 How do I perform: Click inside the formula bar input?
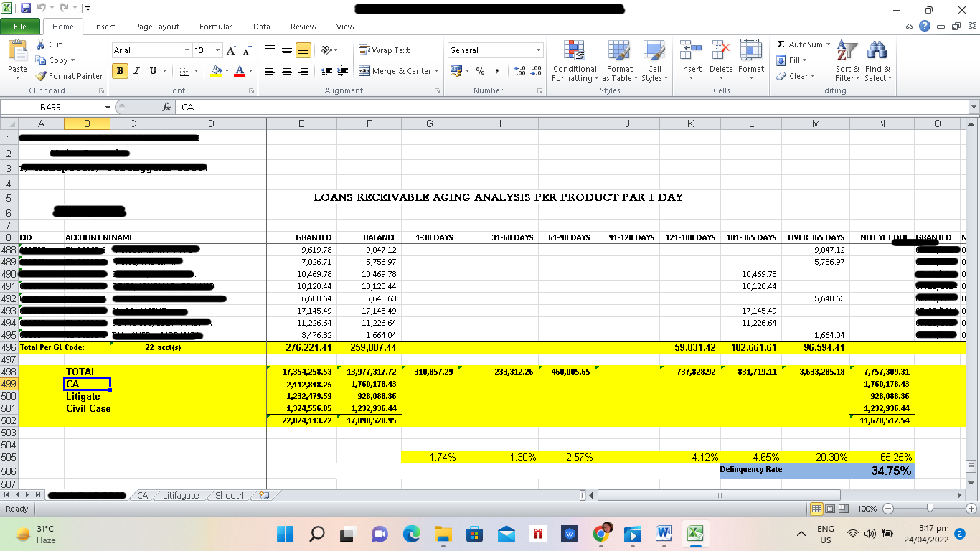click(573, 107)
